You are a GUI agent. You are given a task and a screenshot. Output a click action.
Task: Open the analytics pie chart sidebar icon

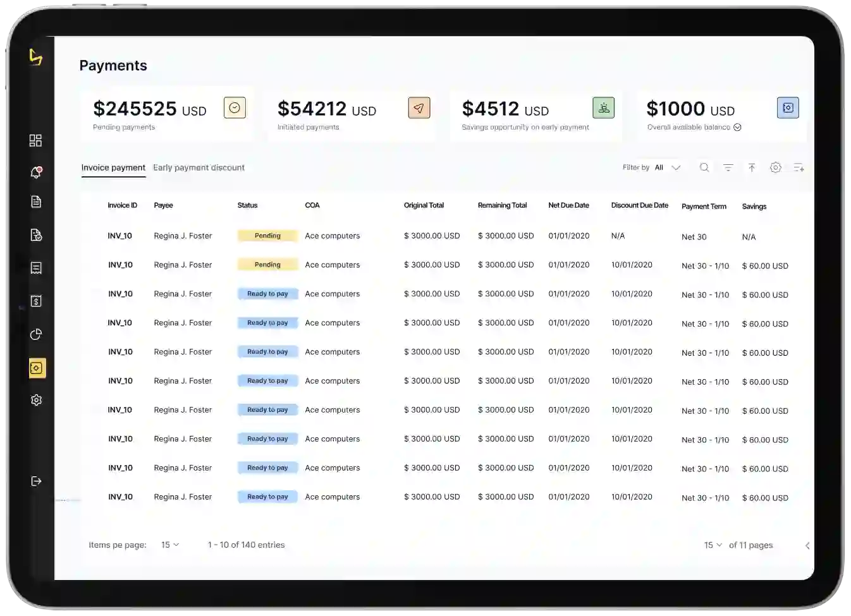pyautogui.click(x=36, y=334)
